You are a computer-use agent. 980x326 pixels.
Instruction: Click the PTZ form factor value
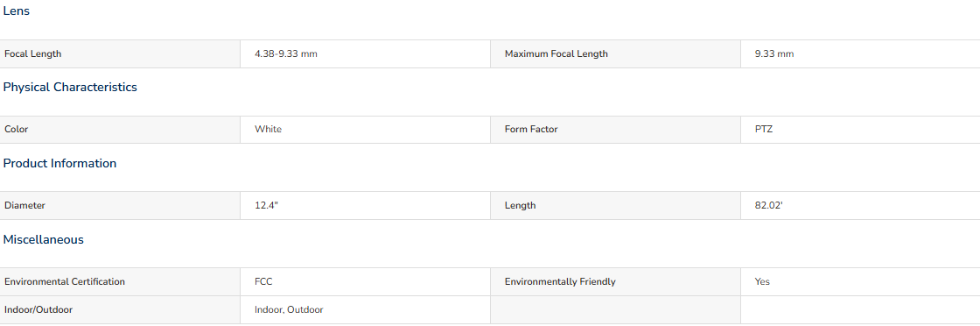point(764,130)
